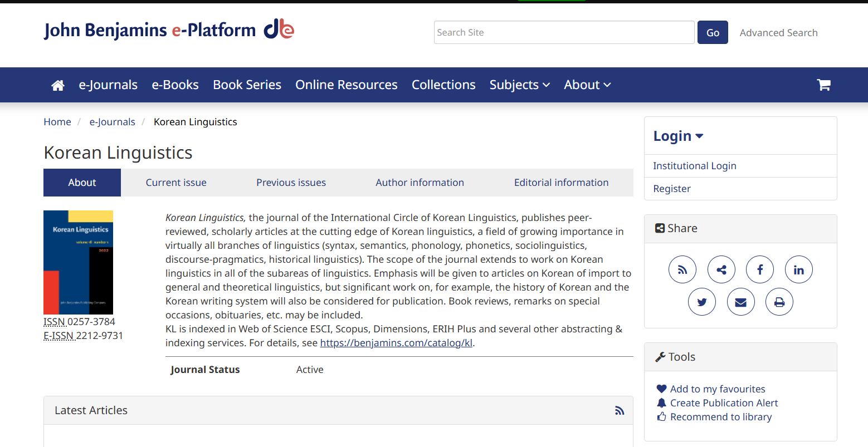
Task: Click the Register link
Action: click(x=672, y=189)
